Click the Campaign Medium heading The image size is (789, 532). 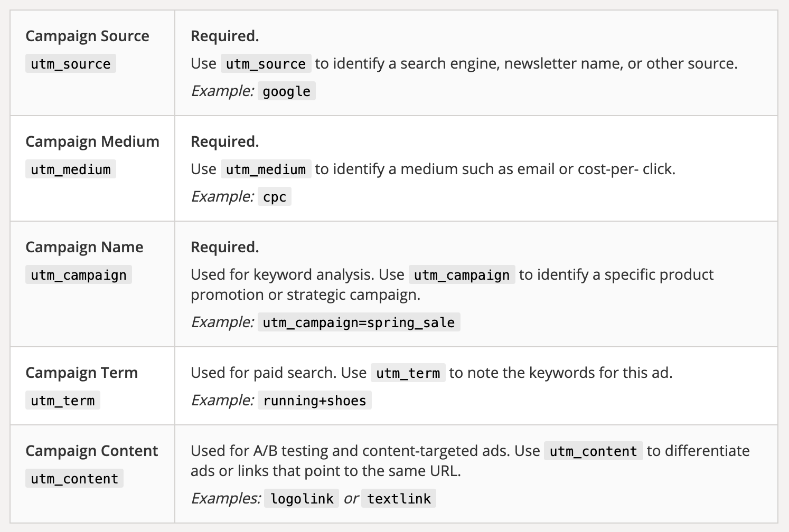click(x=92, y=141)
